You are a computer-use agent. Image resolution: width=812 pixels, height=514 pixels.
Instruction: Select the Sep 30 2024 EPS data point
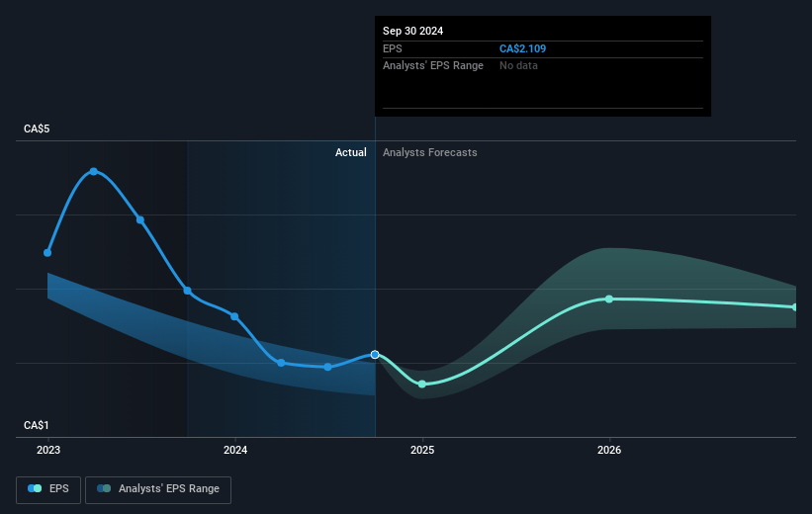pos(375,355)
